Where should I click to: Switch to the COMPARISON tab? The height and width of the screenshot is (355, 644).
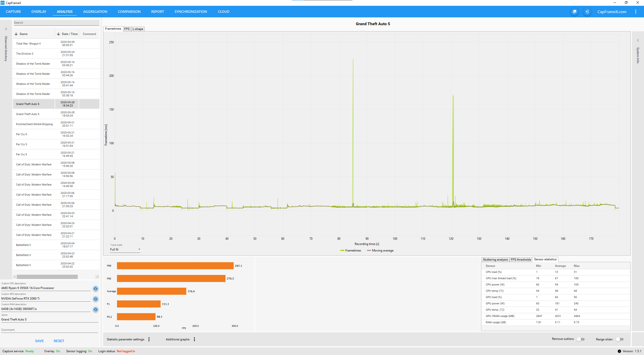tap(129, 12)
